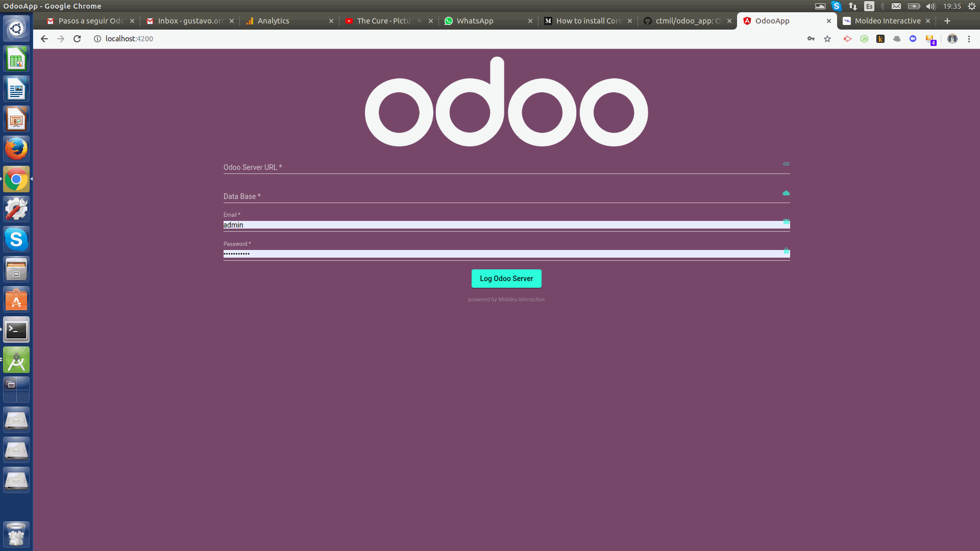The width and height of the screenshot is (980, 551).
Task: Open the Es keyboard layout indicator
Action: pyautogui.click(x=869, y=6)
